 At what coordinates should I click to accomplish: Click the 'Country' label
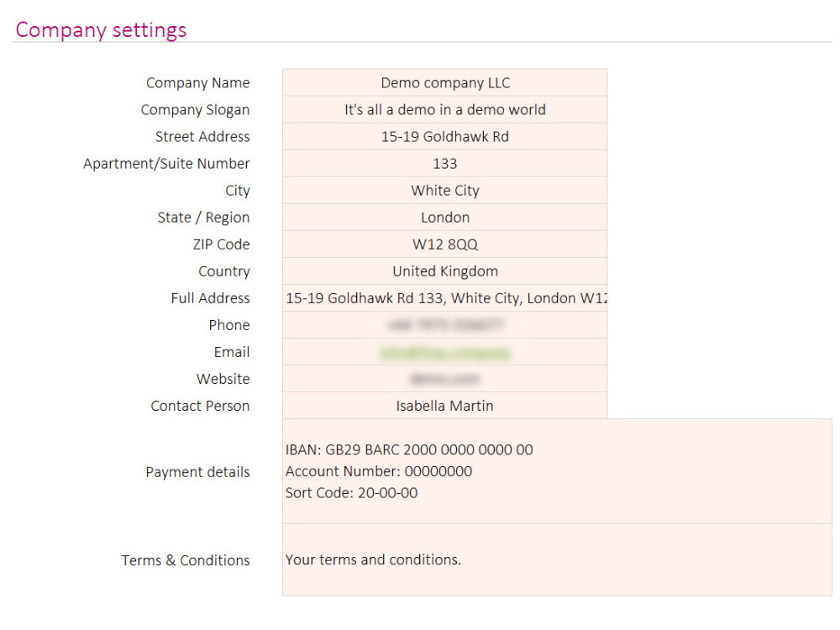224,271
